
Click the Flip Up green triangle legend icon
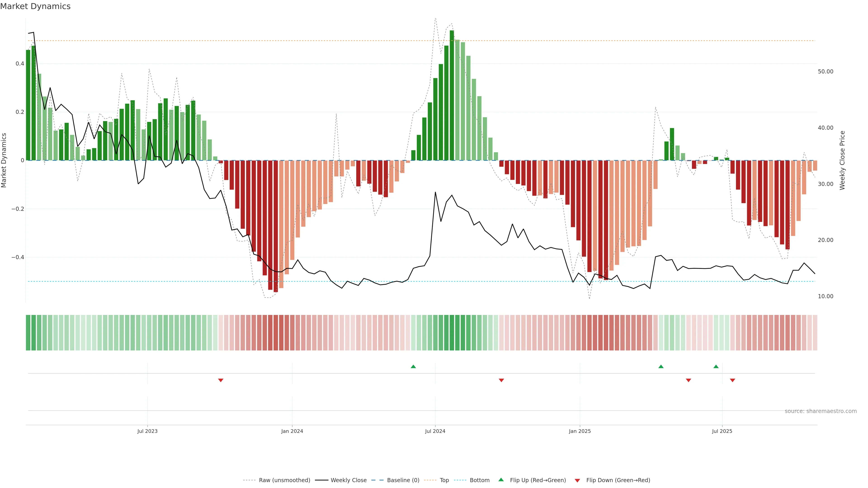click(x=501, y=480)
